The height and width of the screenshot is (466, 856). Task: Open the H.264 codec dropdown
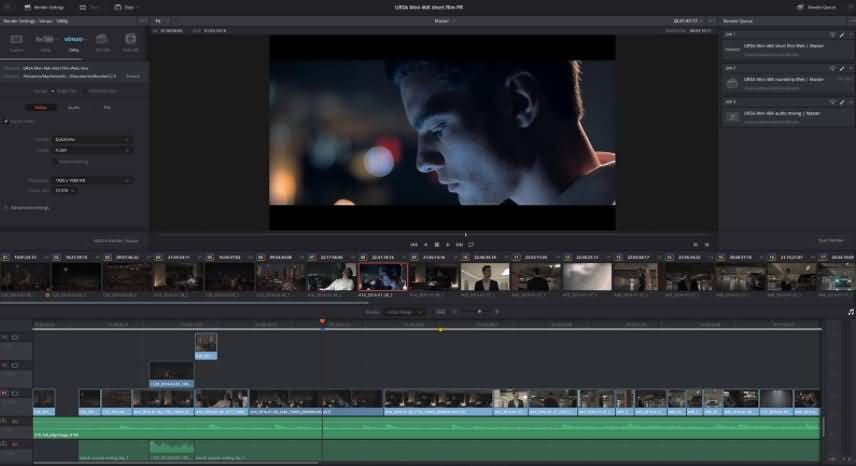click(x=92, y=150)
